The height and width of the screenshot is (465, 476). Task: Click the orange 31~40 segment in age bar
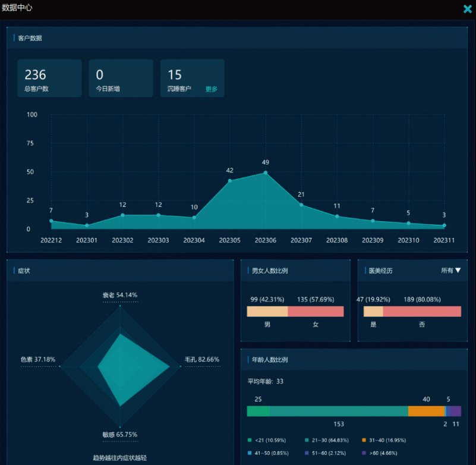(x=426, y=411)
